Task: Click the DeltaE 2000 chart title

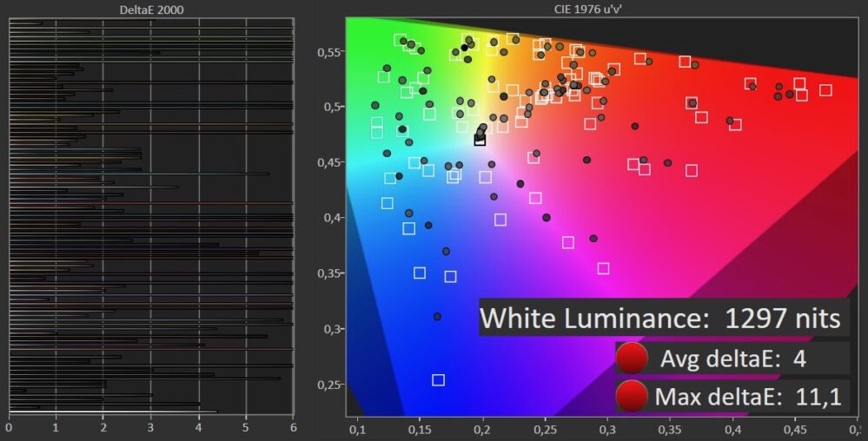Action: pyautogui.click(x=152, y=10)
